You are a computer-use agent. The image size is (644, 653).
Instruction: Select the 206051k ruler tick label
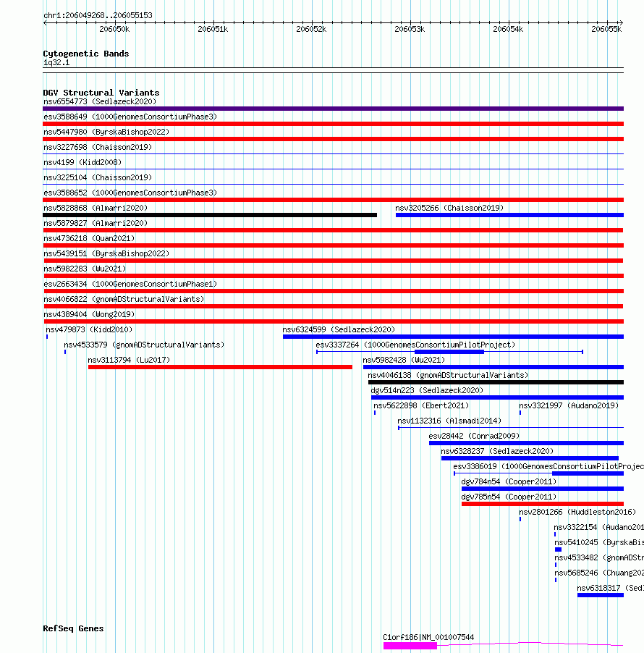pos(213,29)
